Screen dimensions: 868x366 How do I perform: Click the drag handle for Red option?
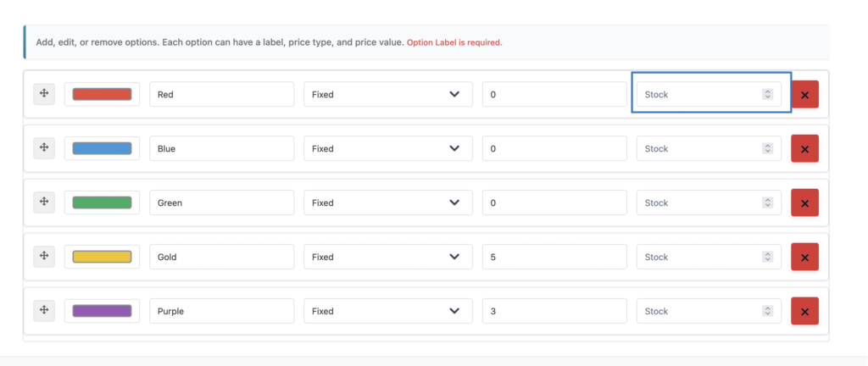(x=44, y=94)
